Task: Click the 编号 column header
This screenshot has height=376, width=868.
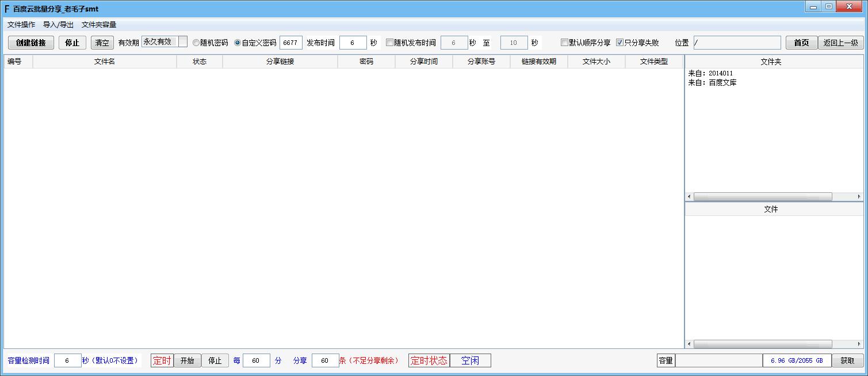Action: pos(18,62)
